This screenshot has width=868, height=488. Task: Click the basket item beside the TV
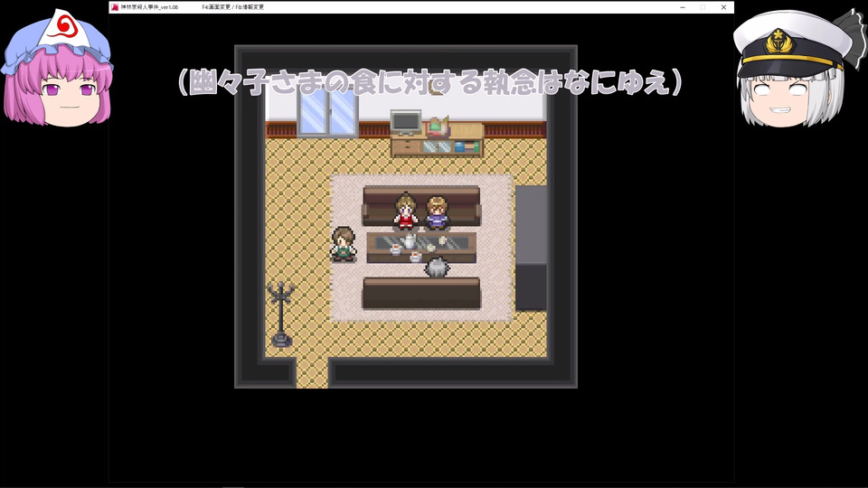(x=438, y=127)
